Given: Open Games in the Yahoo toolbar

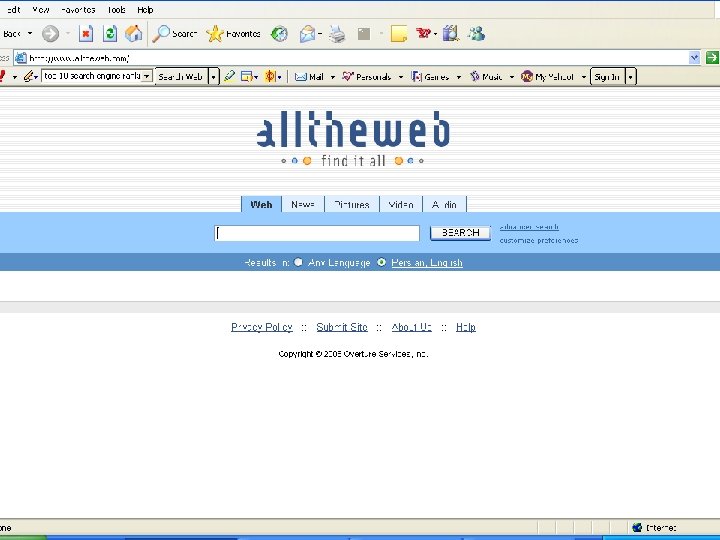Looking at the screenshot, I should point(430,77).
